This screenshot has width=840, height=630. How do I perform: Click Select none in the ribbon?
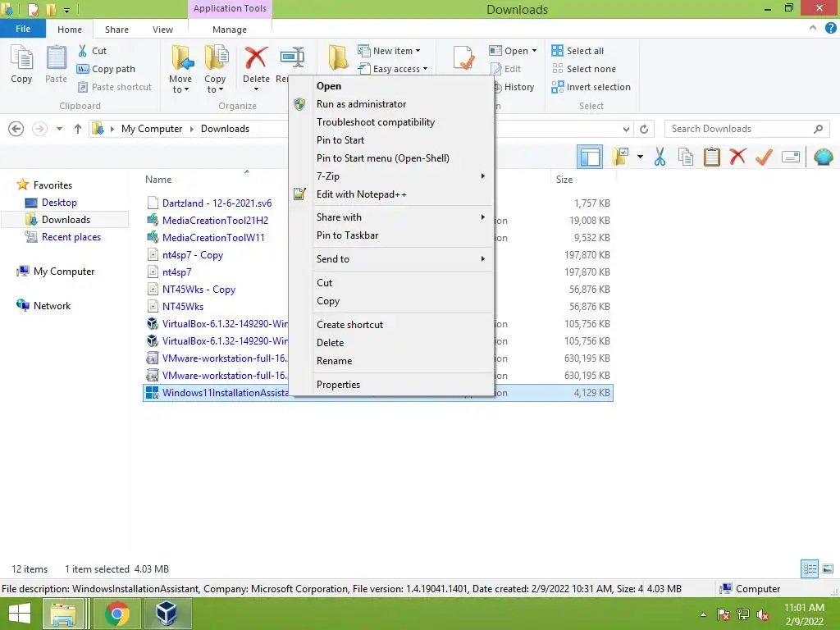point(584,69)
